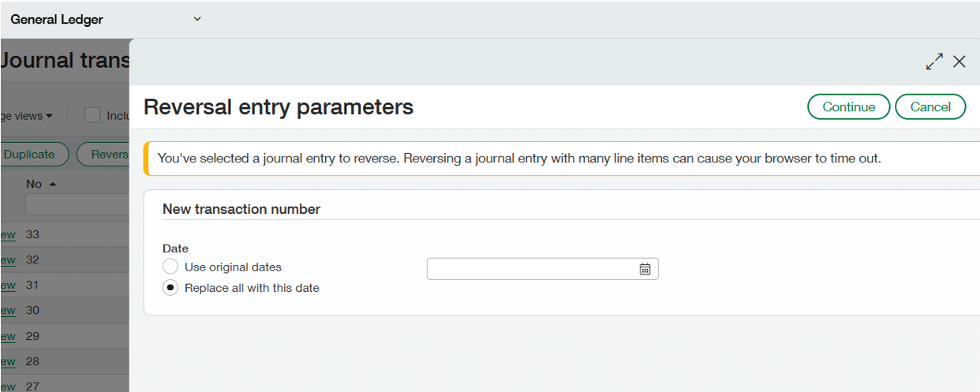This screenshot has height=392, width=980.
Task: Choose Replace all with this date
Action: click(170, 288)
